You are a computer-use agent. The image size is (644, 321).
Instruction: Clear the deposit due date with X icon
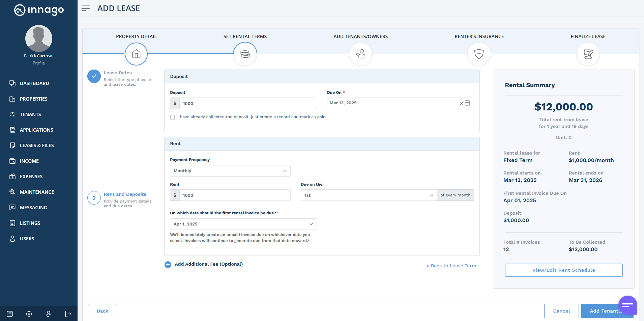(x=461, y=103)
